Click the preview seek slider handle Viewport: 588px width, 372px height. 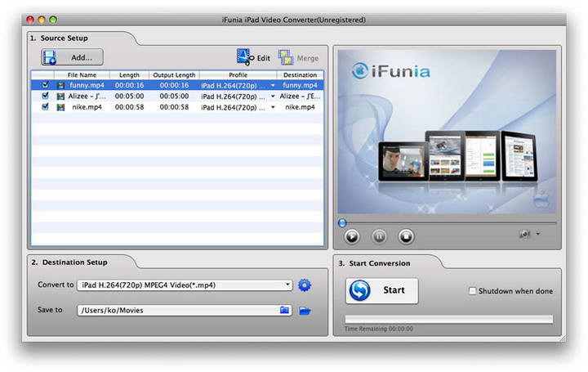pyautogui.click(x=342, y=223)
